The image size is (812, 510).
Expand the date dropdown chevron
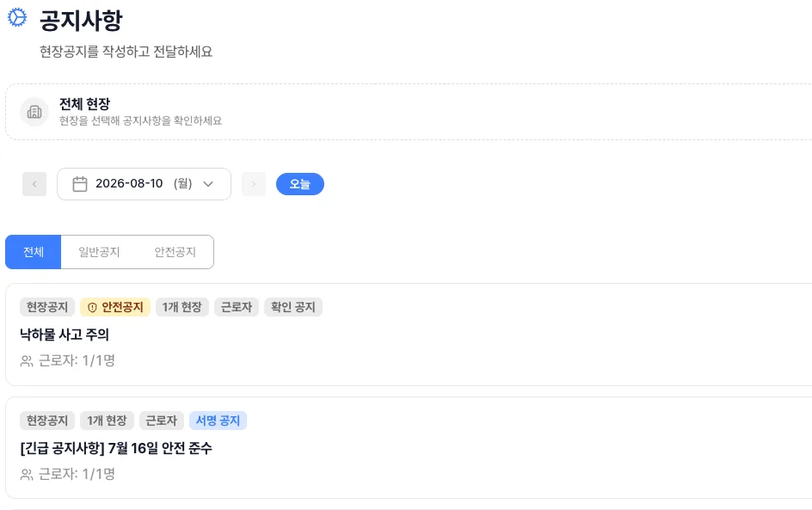(x=208, y=184)
